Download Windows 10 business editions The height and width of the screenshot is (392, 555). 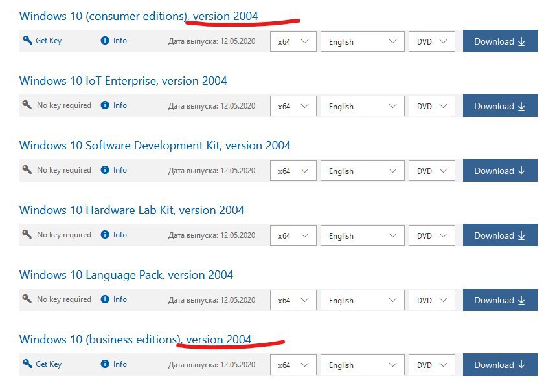[500, 365]
